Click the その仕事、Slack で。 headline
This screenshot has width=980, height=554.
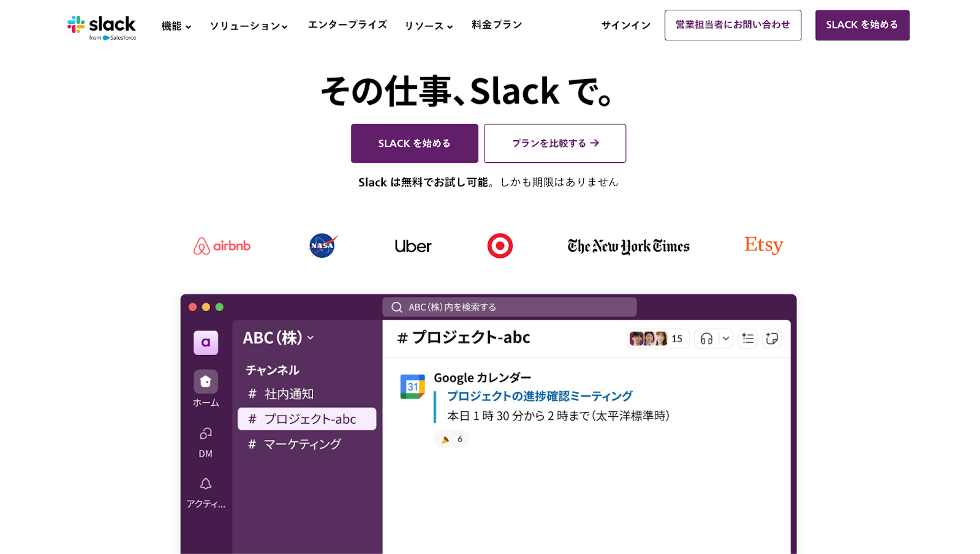point(467,91)
